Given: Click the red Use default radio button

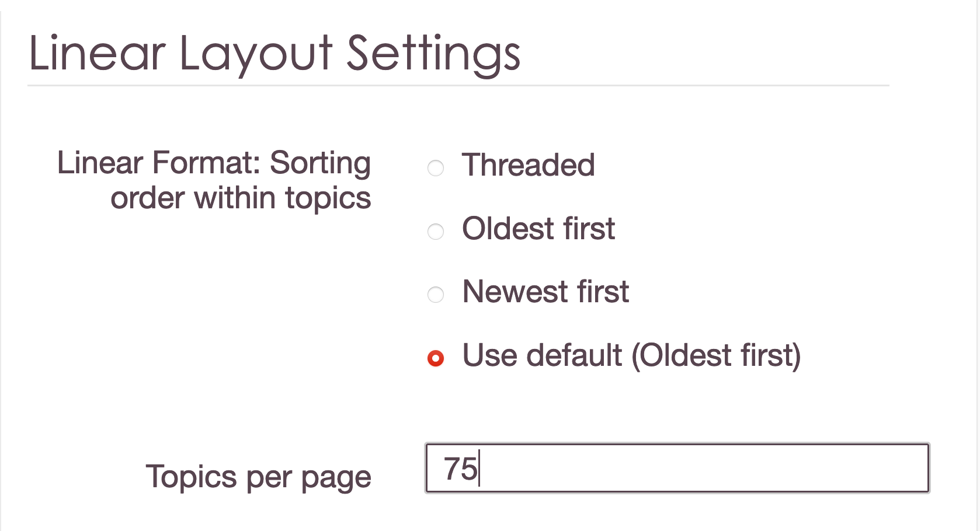Looking at the screenshot, I should click(x=436, y=358).
